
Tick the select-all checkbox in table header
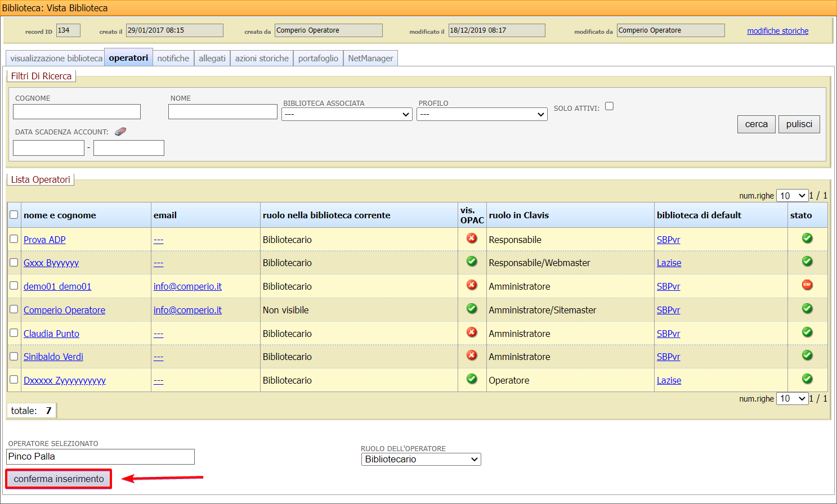(x=14, y=215)
